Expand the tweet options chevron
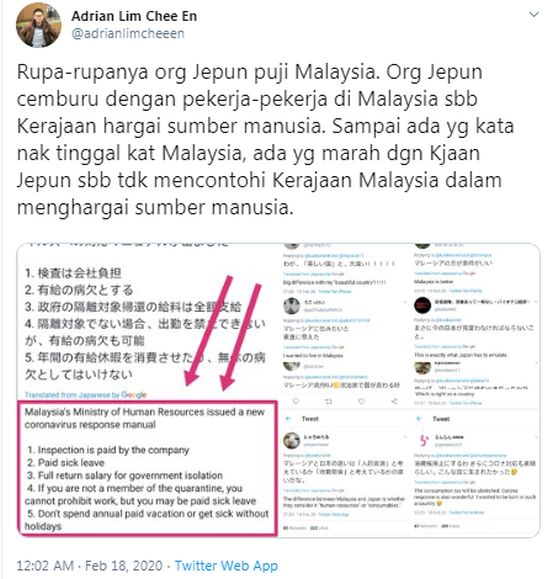The image size is (553, 579). coord(534,15)
